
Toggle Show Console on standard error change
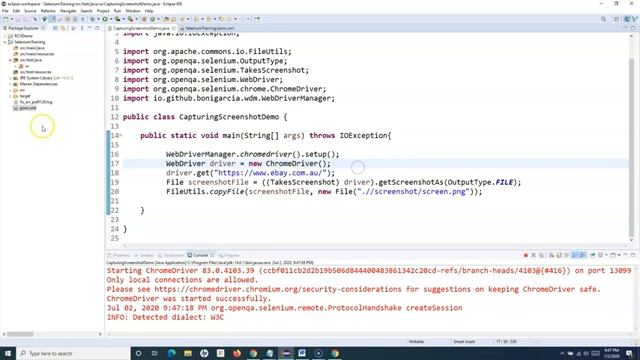(x=583, y=255)
